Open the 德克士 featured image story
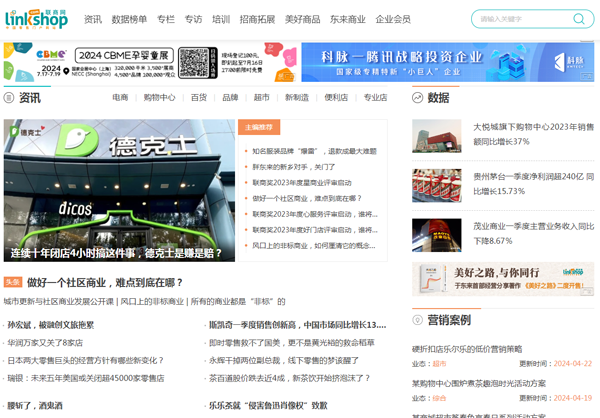Screen dimensions: 600x418 pyautogui.click(x=119, y=191)
